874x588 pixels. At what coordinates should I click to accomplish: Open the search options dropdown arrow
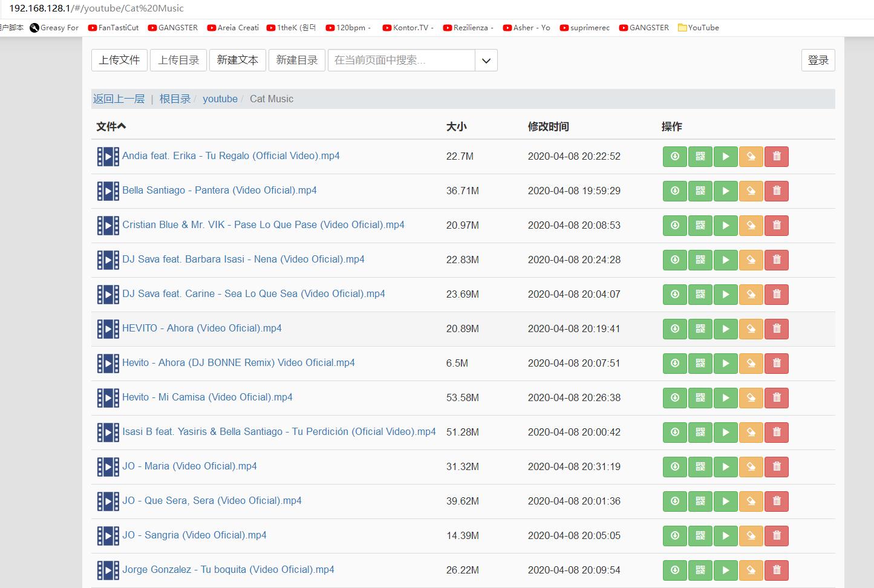click(486, 60)
